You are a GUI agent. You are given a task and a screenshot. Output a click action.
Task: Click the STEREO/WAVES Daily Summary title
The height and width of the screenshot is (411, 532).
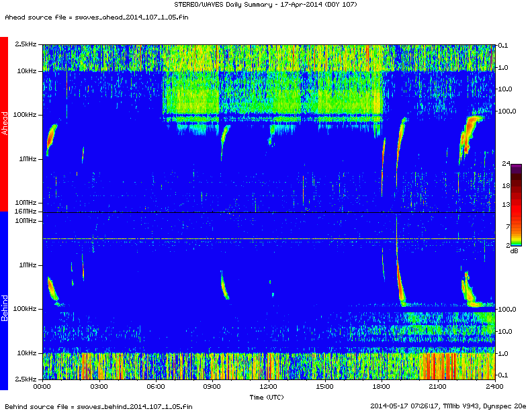point(265,5)
